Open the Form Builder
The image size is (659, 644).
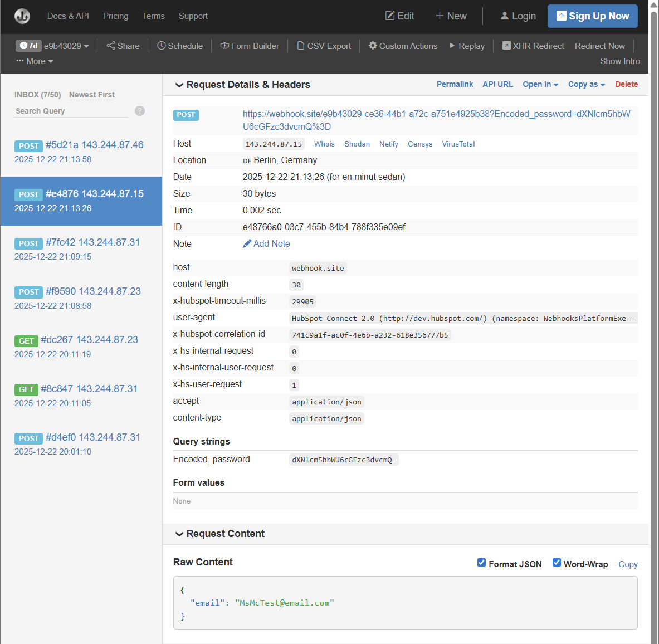249,46
